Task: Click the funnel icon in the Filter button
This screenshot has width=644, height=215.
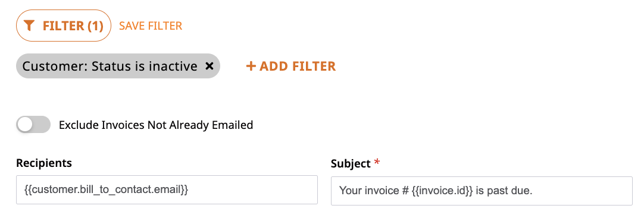Action: pos(29,26)
